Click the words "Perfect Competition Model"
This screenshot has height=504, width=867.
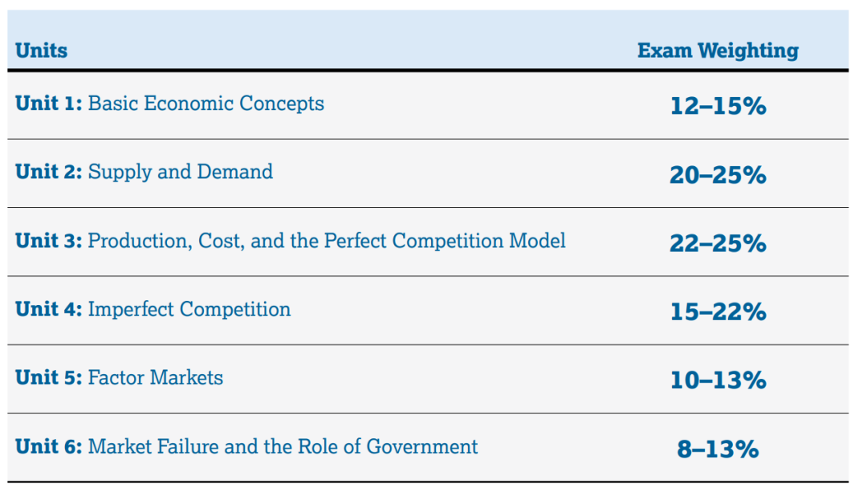pyautogui.click(x=445, y=241)
